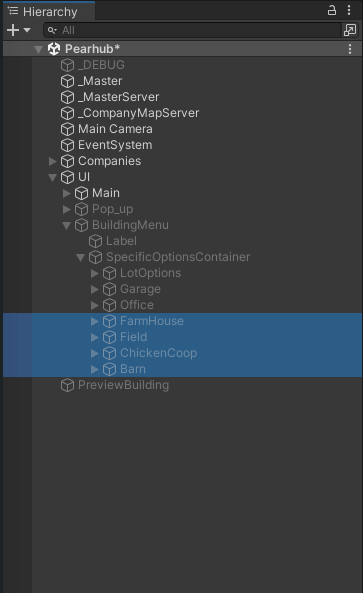Open the Pearhub scene options menu
Screen dimensions: 363x593
tap(350, 49)
